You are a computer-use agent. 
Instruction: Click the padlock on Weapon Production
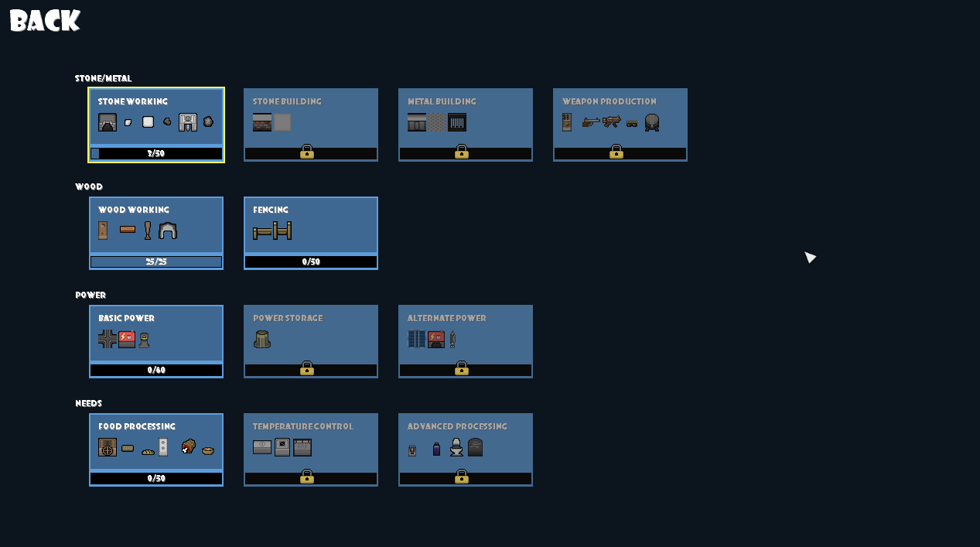coord(616,151)
